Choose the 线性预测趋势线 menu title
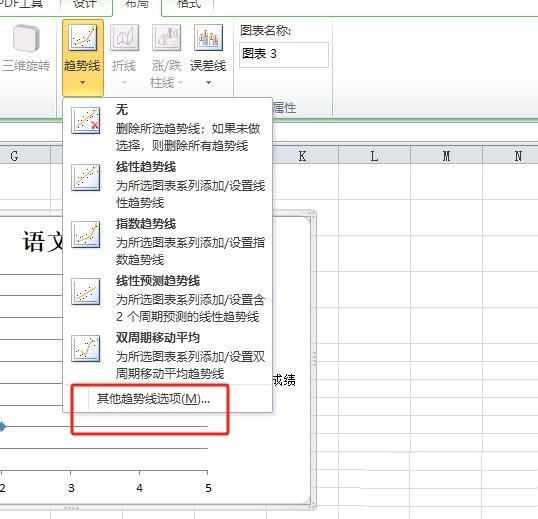Screen dimensions: 538x519 pyautogui.click(x=158, y=281)
